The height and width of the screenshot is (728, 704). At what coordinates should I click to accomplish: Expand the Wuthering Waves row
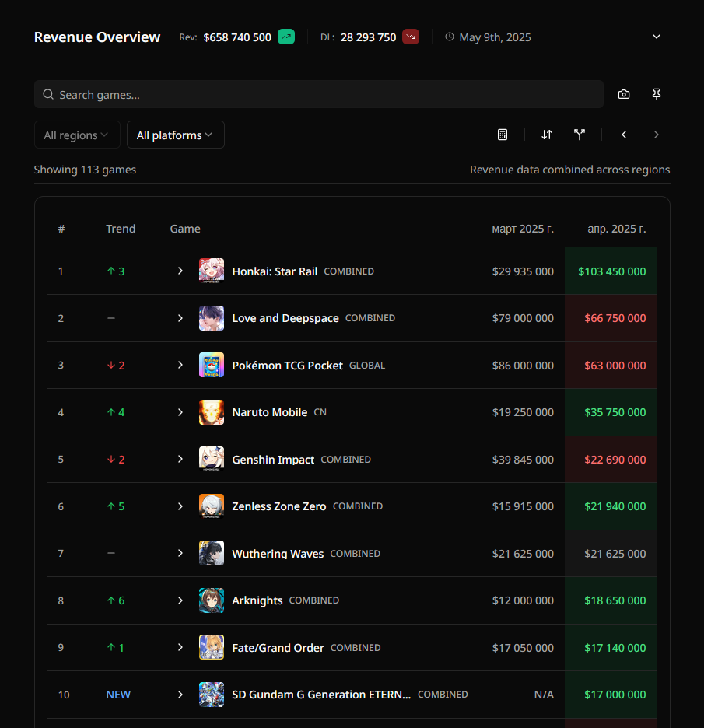point(180,553)
